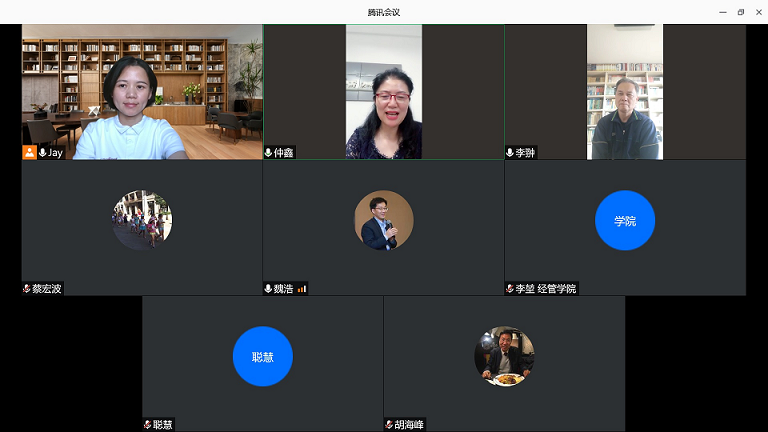Click 魏浩's circular avatar photo
Image resolution: width=768 pixels, height=432 pixels.
(x=383, y=220)
